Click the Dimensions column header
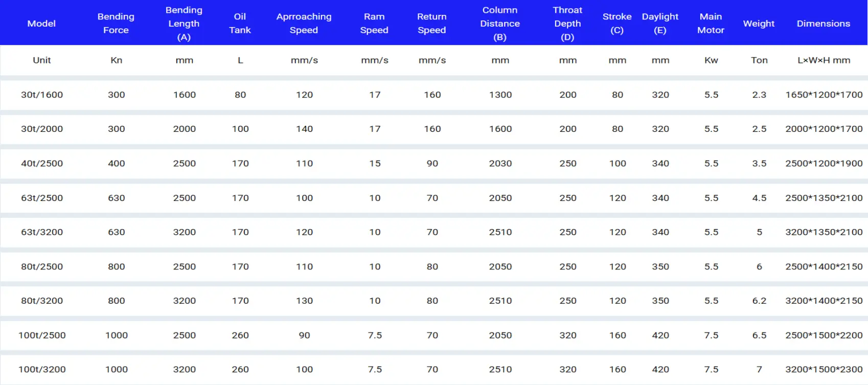The height and width of the screenshot is (385, 868). (823, 24)
